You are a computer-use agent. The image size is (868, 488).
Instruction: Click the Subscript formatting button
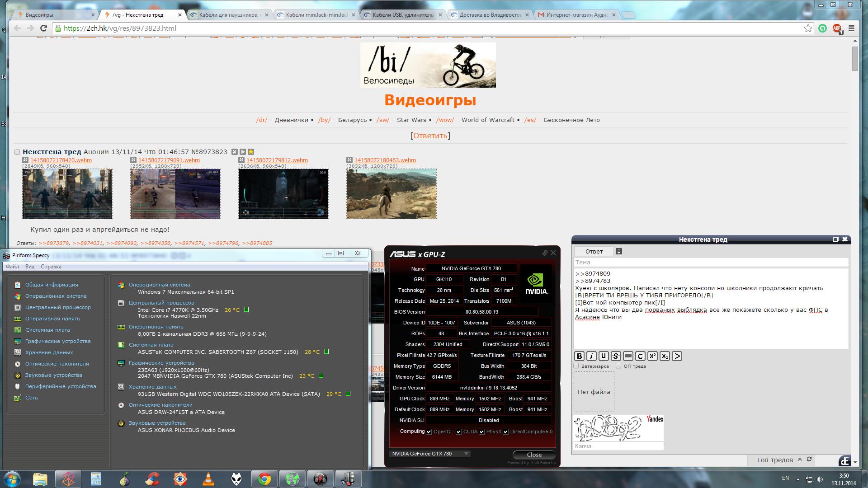pyautogui.click(x=665, y=356)
